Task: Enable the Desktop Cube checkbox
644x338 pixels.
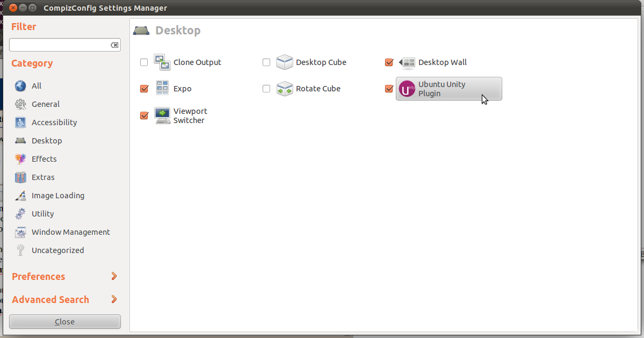Action: click(x=266, y=62)
